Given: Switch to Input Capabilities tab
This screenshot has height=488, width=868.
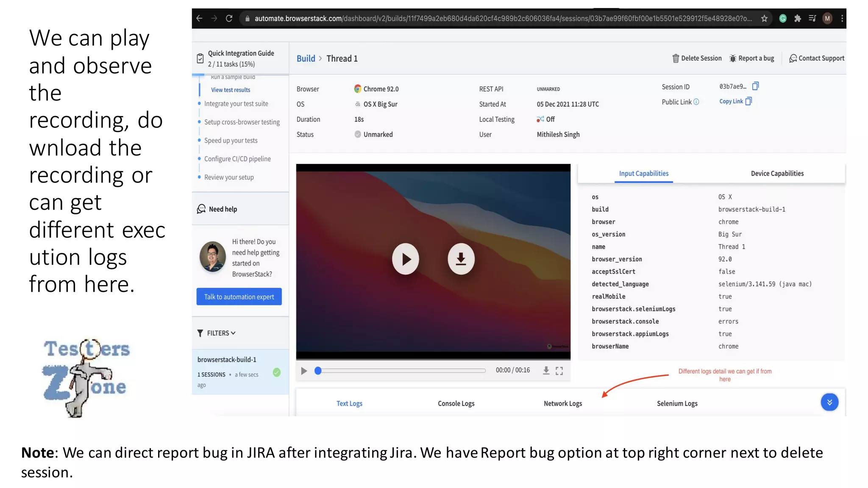Looking at the screenshot, I should coord(643,174).
